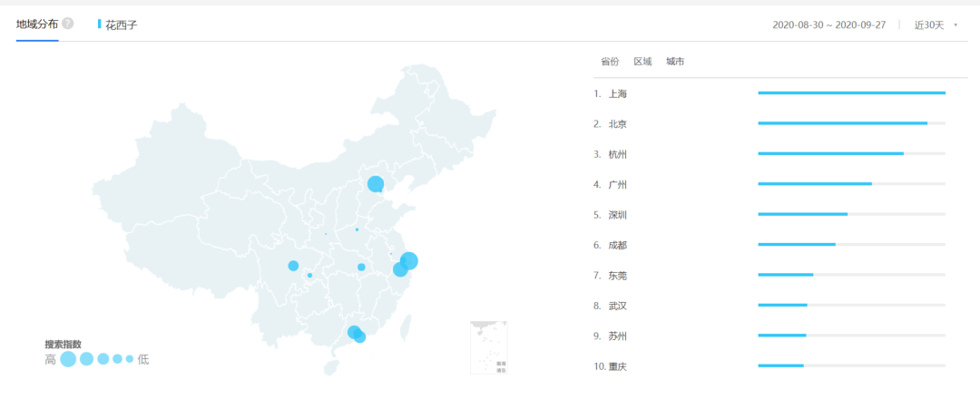Click the Beijing bubble on the map

point(376,183)
